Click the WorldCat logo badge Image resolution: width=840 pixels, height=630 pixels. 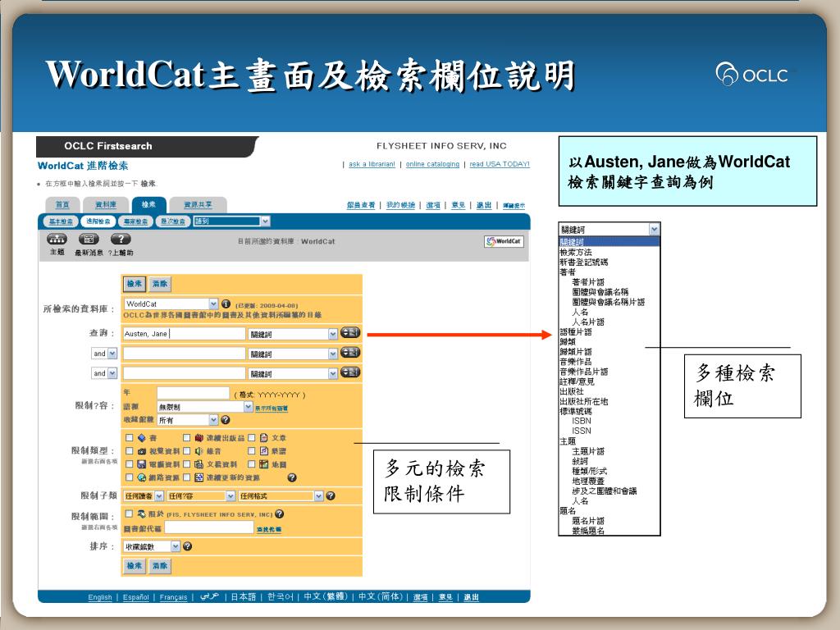coord(504,241)
